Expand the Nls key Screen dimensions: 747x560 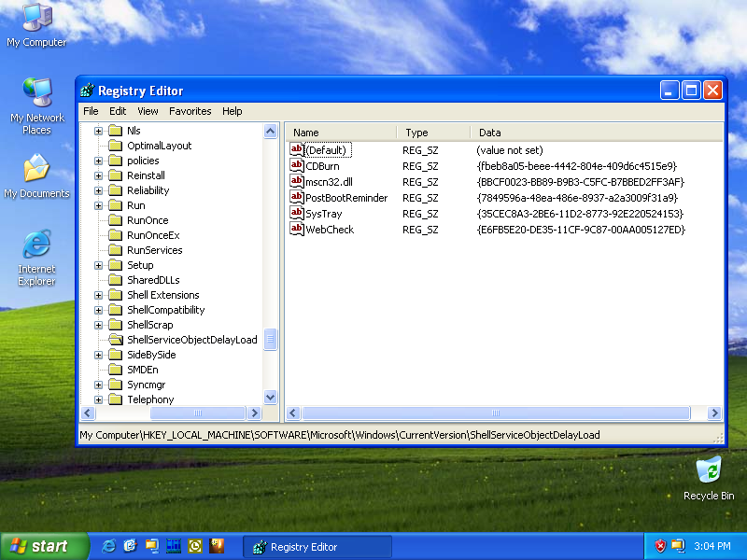(x=98, y=131)
